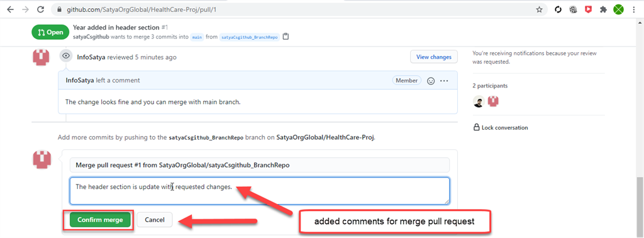Viewport: 644px width, 238px height.
Task: Click the notification reason text in sidebar
Action: tap(535, 57)
